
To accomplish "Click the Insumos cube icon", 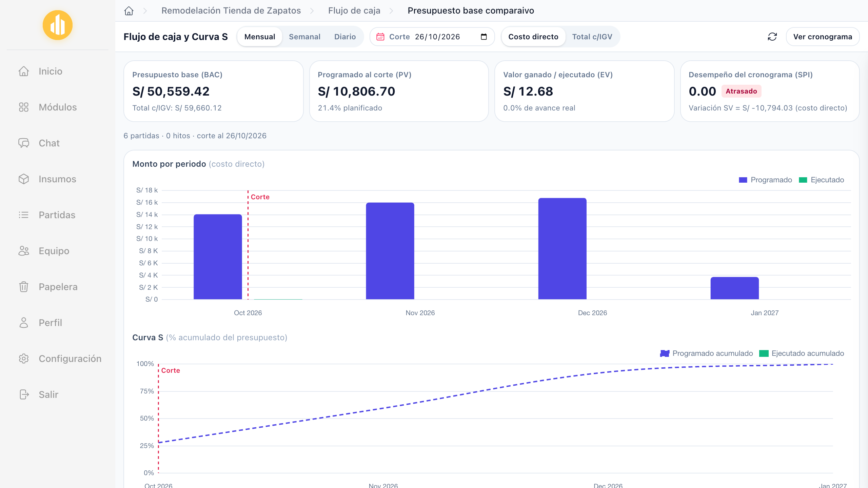I will click(x=24, y=179).
